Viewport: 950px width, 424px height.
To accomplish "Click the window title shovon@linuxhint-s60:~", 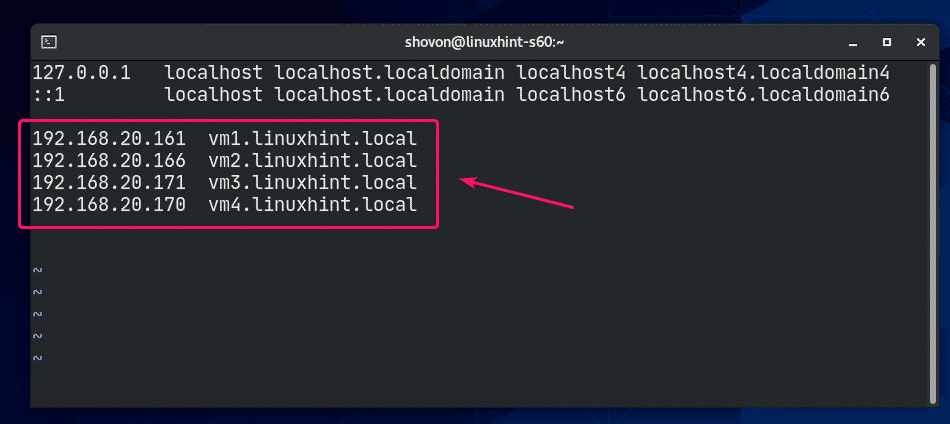I will click(x=485, y=42).
